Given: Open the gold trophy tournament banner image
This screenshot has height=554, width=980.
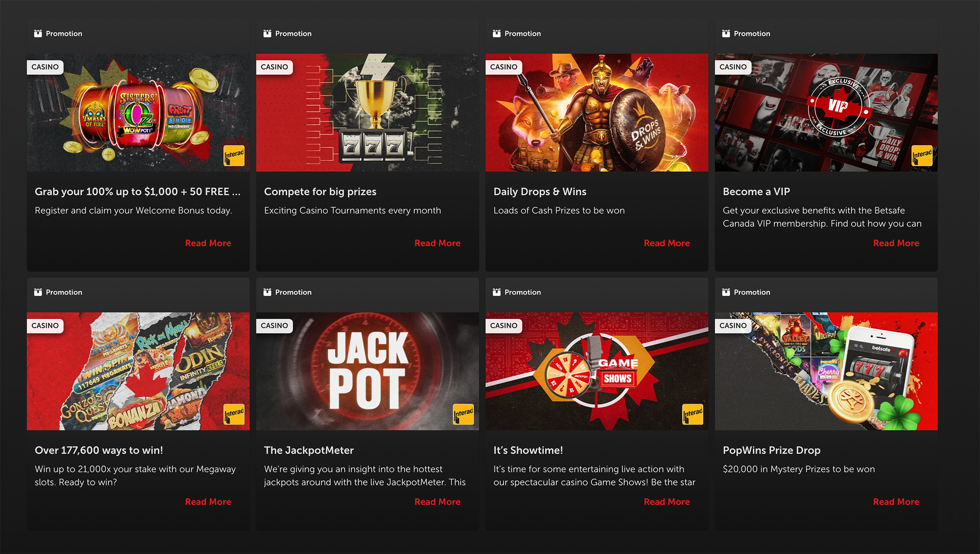Looking at the screenshot, I should (x=367, y=113).
